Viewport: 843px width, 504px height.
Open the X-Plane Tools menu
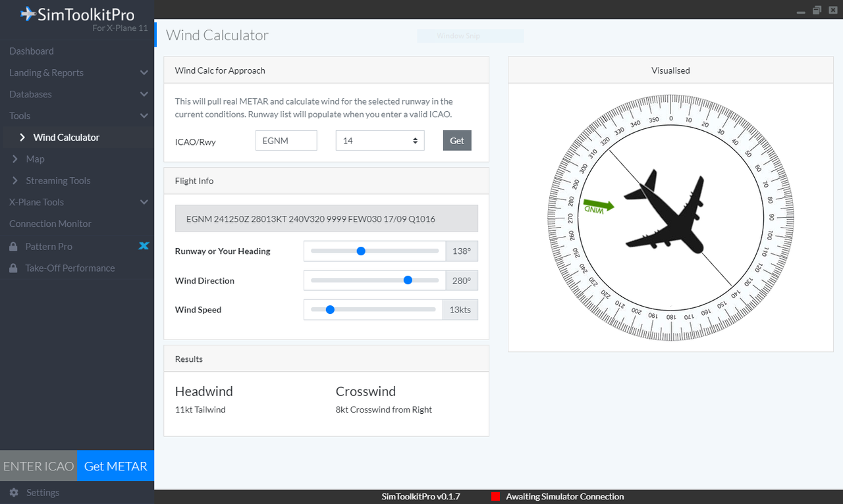click(36, 203)
